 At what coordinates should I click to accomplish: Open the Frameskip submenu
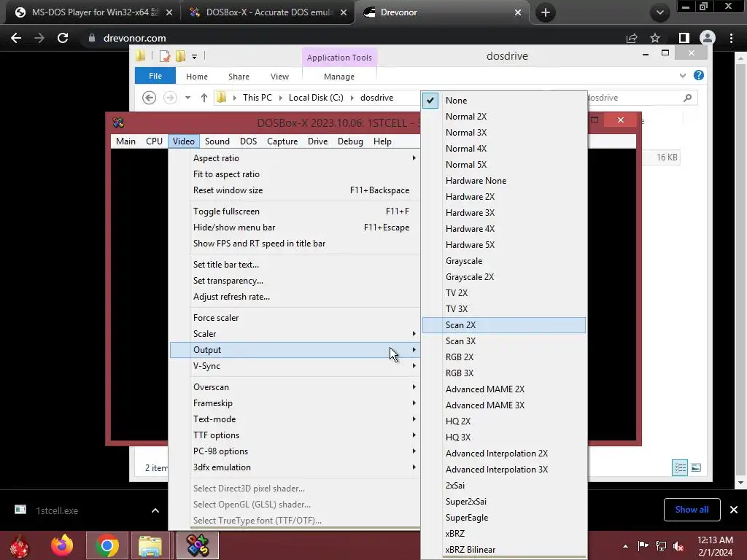pos(295,403)
